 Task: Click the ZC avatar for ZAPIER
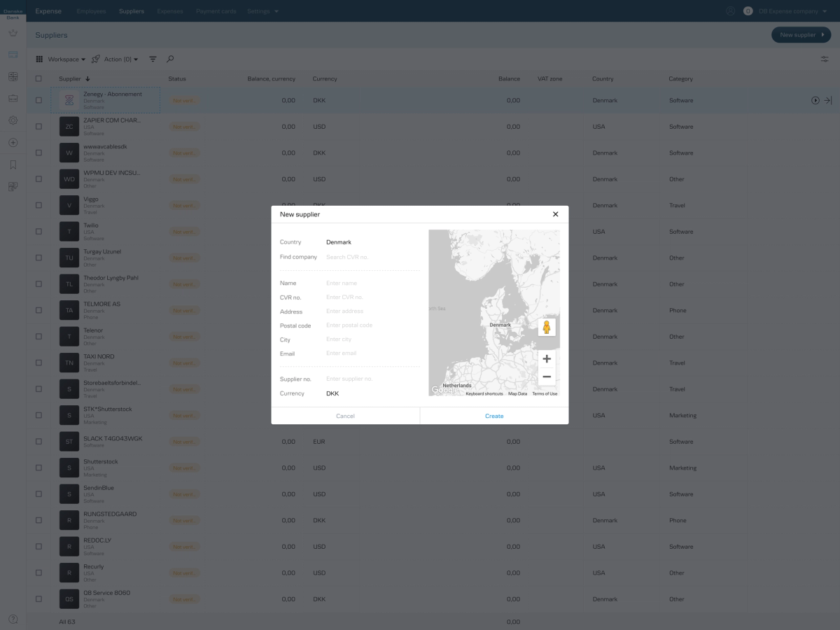point(69,127)
